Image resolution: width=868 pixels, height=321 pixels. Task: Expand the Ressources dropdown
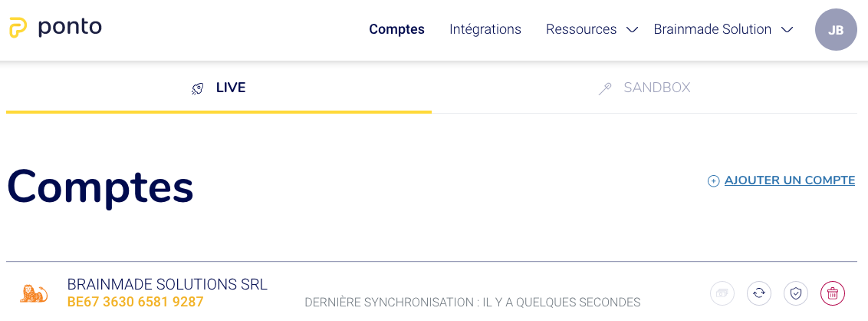tap(591, 29)
